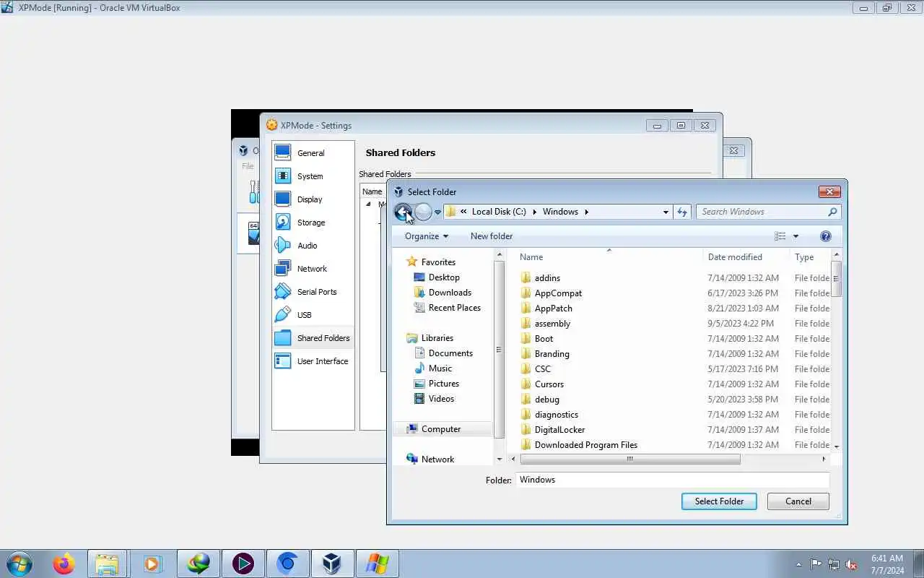Screen dimensions: 924x578
Task: Open Serial Ports settings category
Action: (x=313, y=292)
